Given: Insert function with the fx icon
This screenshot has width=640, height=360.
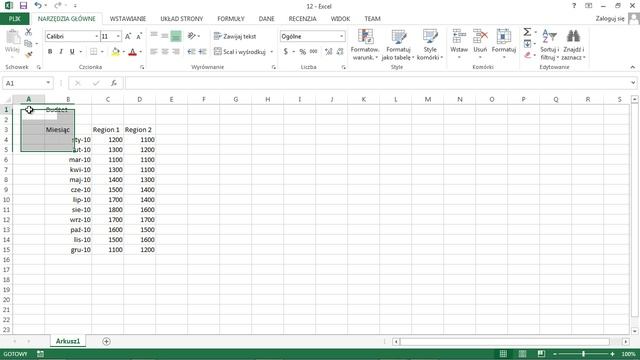Looking at the screenshot, I should point(114,83).
